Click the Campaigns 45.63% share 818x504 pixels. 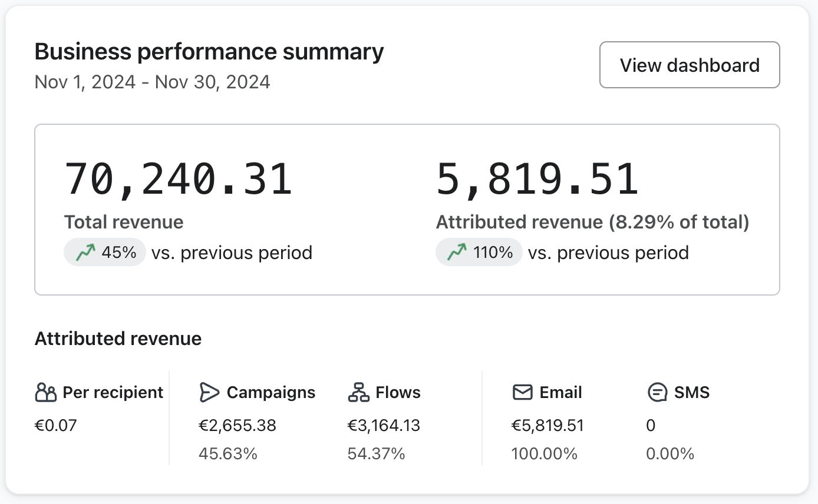pyautogui.click(x=228, y=454)
